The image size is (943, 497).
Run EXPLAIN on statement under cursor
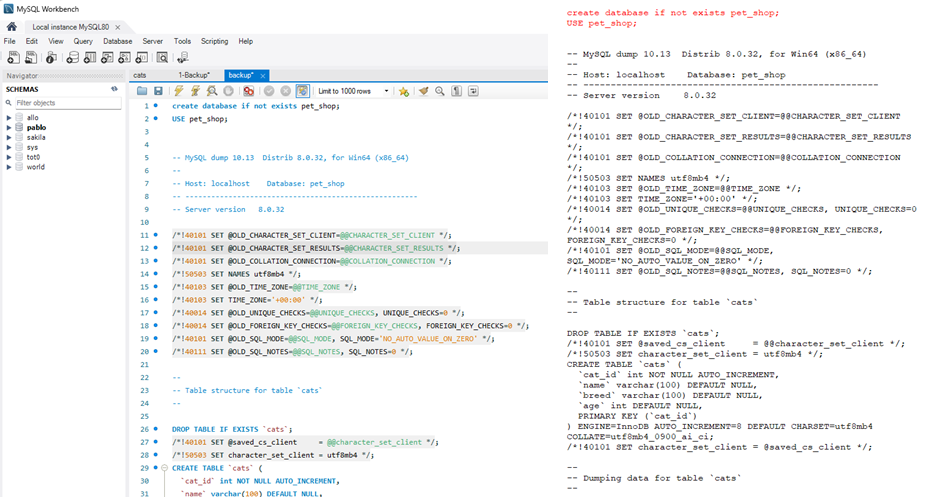pyautogui.click(x=212, y=91)
